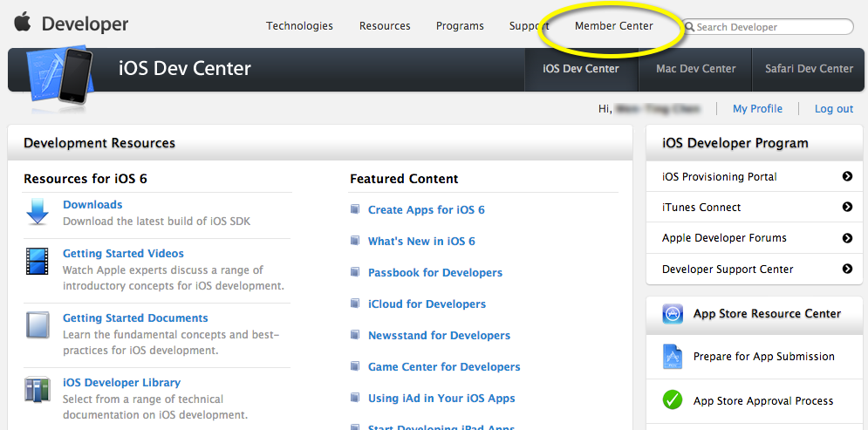Click the arrow icon next to iTunes Connect
Image resolution: width=868 pixels, height=430 pixels.
click(847, 207)
